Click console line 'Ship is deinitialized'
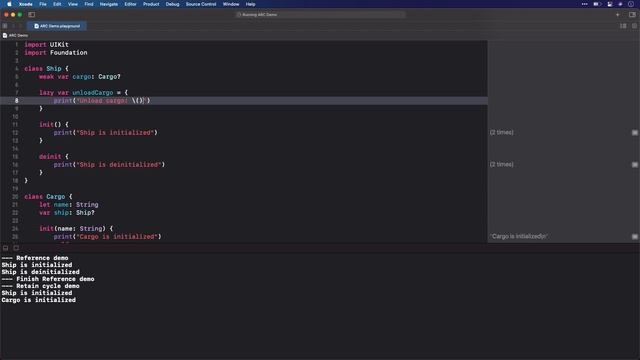The width and height of the screenshot is (640, 360). pos(40,272)
